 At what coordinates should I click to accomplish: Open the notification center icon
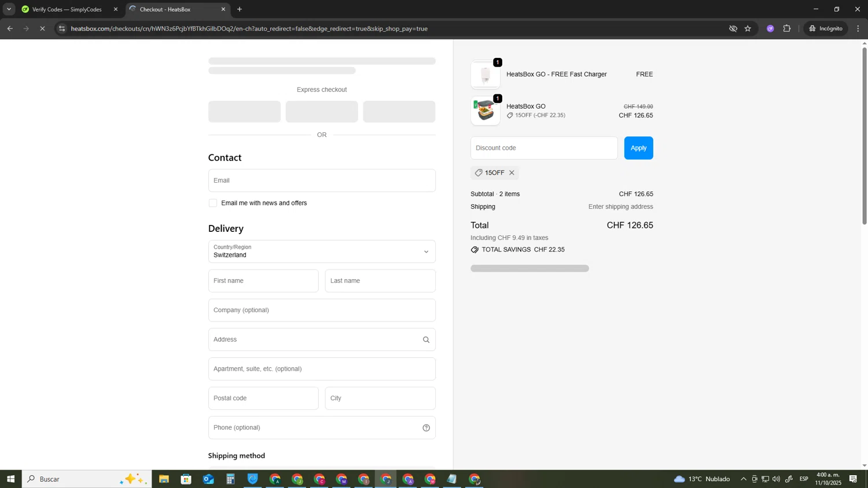854,479
